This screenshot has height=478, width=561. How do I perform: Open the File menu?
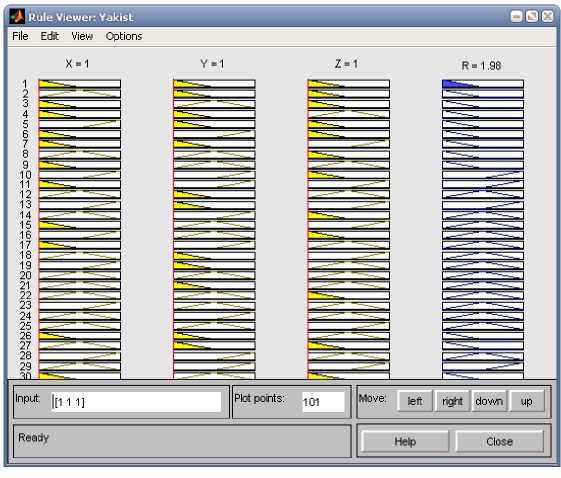click(x=20, y=36)
